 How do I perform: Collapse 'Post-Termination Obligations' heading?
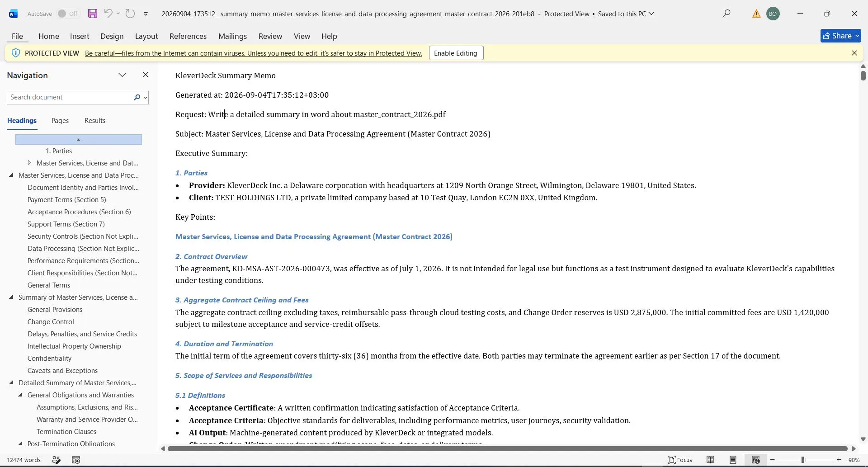click(x=20, y=443)
